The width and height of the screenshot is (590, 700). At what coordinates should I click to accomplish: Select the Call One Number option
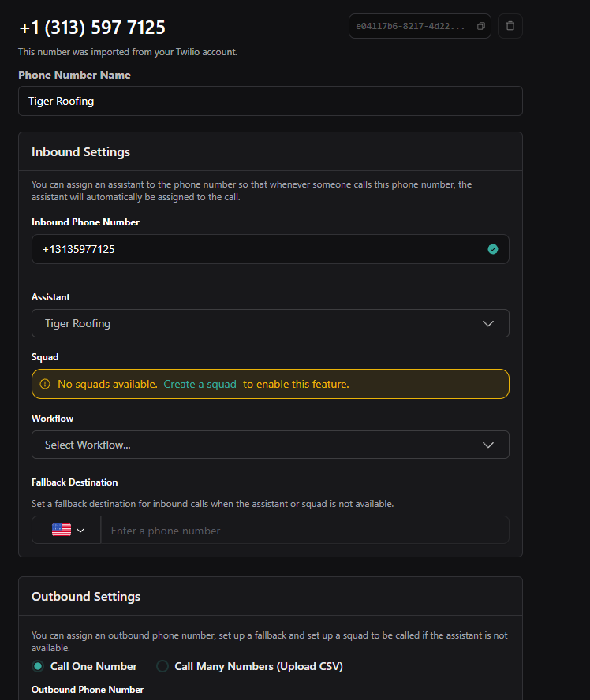tap(38, 666)
